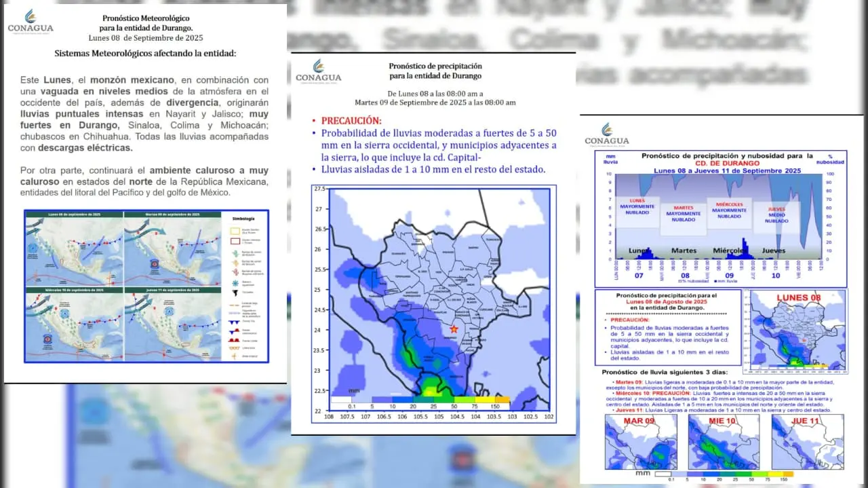The width and height of the screenshot is (868, 488).
Task: Click the chart title 'Pronóstico de precipitación y nubosidad para la'
Action: coord(727,155)
